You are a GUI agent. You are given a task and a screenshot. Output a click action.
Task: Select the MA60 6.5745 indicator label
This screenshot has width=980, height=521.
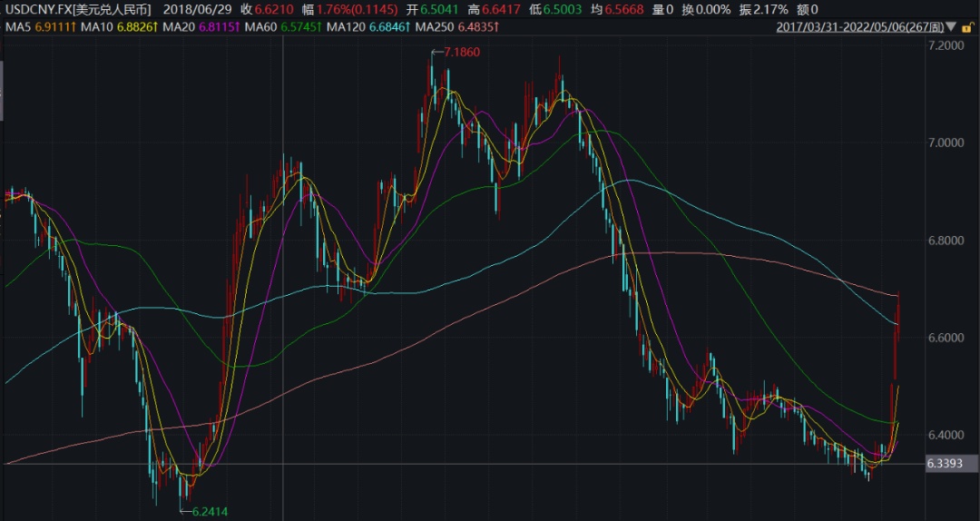(x=284, y=27)
